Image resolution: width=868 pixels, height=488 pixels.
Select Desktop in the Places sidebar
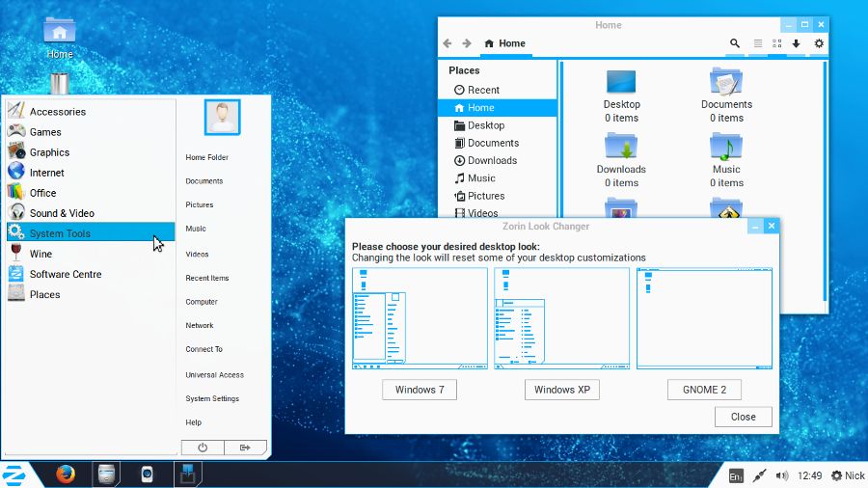[x=497, y=125]
